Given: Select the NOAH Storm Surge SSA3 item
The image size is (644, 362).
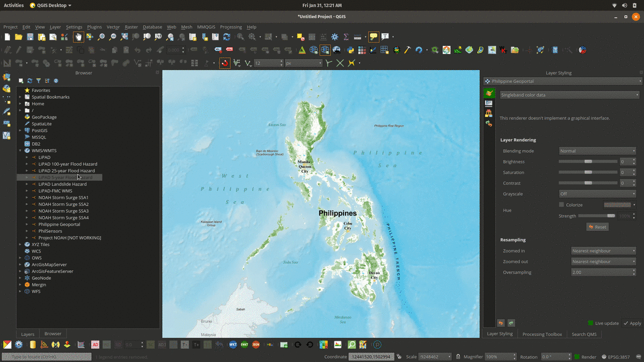Looking at the screenshot, I should pos(63,211).
